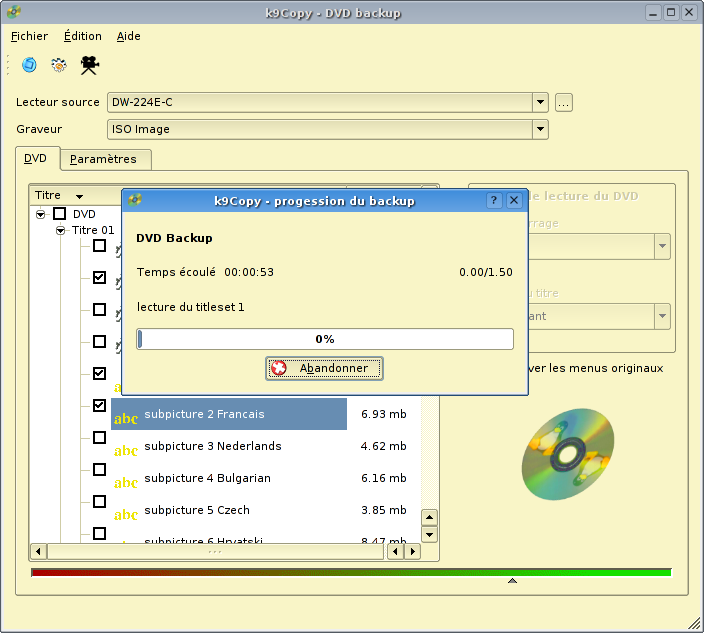Click the abc subtitle icon for subpicture 2 Francais

tap(126, 418)
